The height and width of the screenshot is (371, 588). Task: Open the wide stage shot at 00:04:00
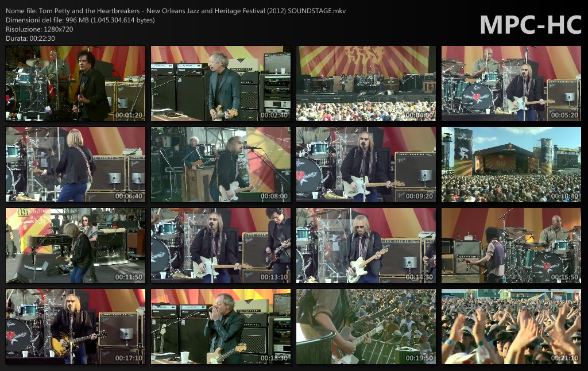(366, 84)
